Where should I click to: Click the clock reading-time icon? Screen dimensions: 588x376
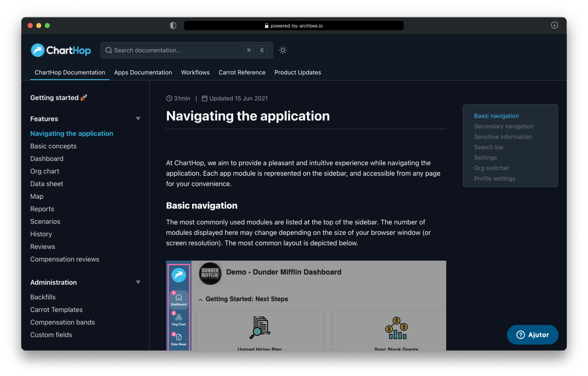point(169,98)
